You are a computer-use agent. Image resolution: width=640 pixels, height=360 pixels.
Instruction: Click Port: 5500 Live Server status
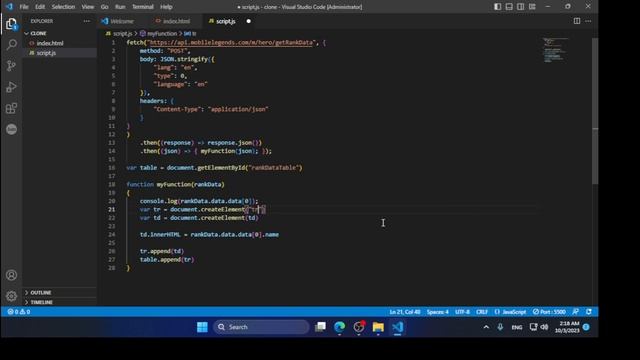pyautogui.click(x=549, y=312)
